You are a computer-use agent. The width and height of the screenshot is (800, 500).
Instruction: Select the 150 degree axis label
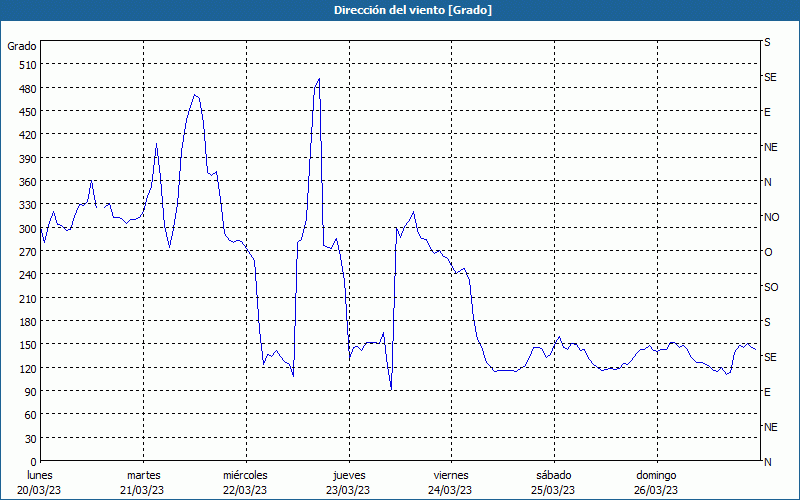tap(28, 345)
